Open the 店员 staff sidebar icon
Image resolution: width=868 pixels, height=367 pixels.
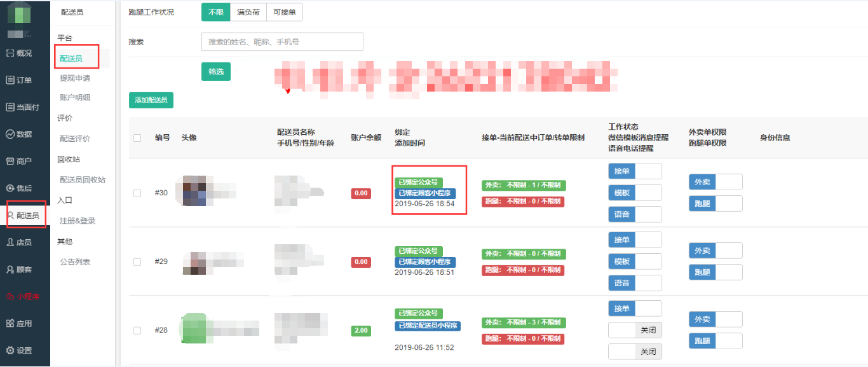[10, 242]
